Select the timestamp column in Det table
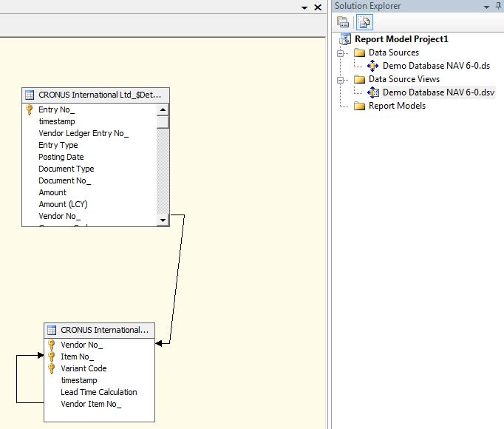The width and height of the screenshot is (504, 429). click(x=57, y=121)
